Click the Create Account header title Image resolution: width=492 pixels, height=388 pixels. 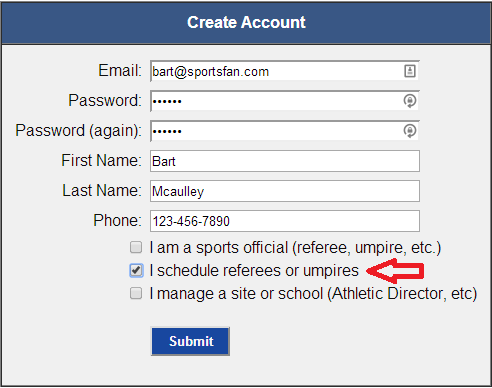coord(246,22)
